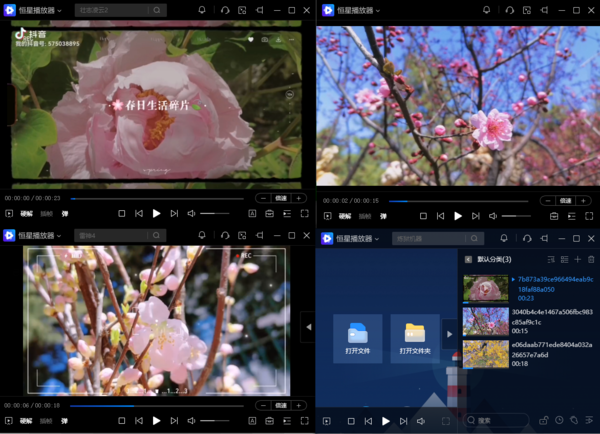600x434 pixels.
Task: Click the 打开文件 open file tile
Action: (358, 338)
